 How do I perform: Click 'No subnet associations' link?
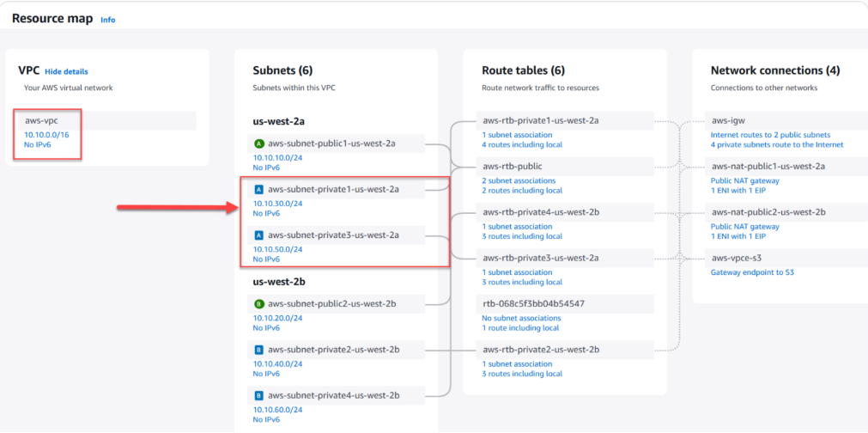coord(522,318)
